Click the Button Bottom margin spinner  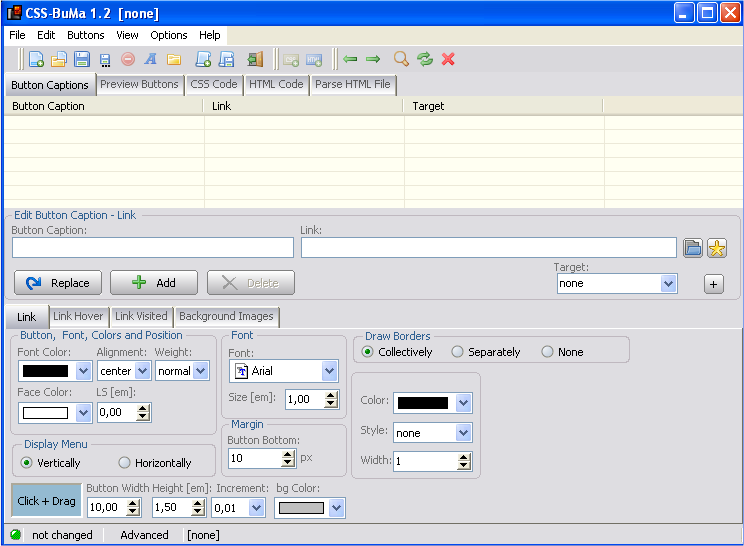coord(288,458)
